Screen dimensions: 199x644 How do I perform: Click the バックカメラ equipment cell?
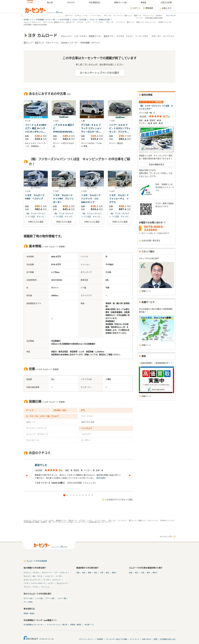[106, 428]
